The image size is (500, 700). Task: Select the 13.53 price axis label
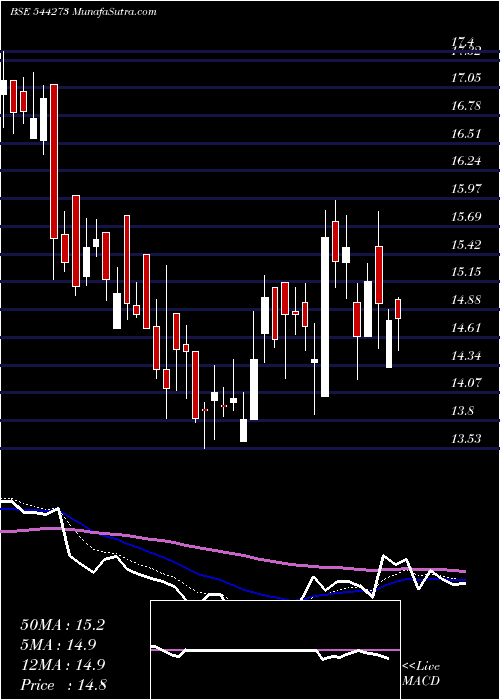pyautogui.click(x=467, y=439)
